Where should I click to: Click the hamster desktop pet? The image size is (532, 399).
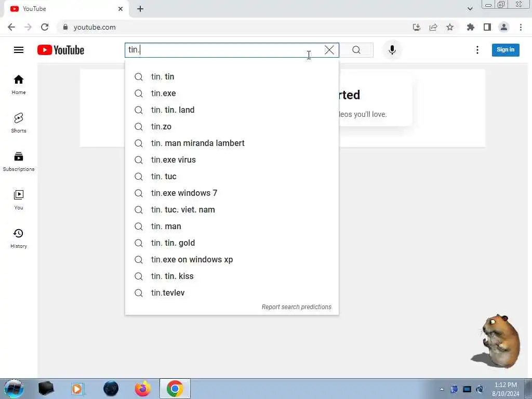(x=497, y=341)
